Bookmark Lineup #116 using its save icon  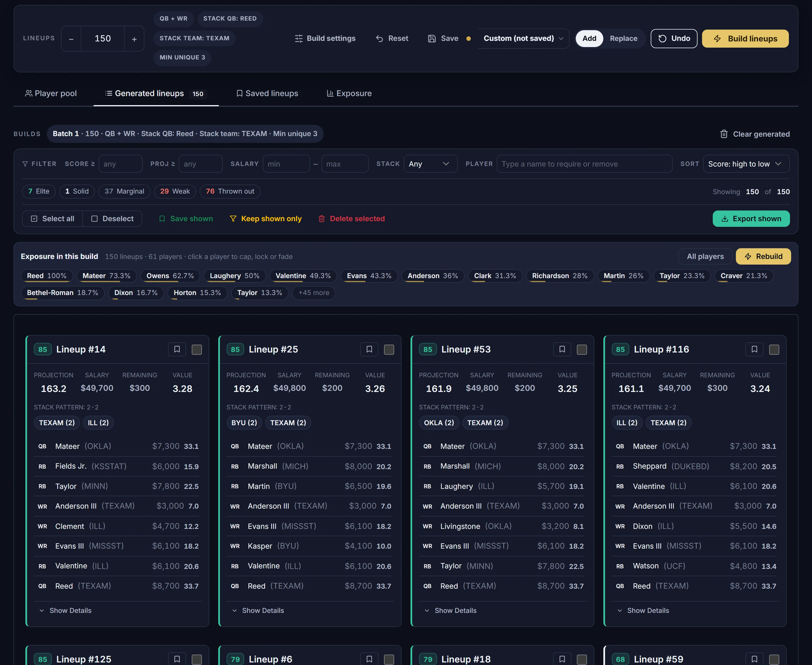coord(754,349)
